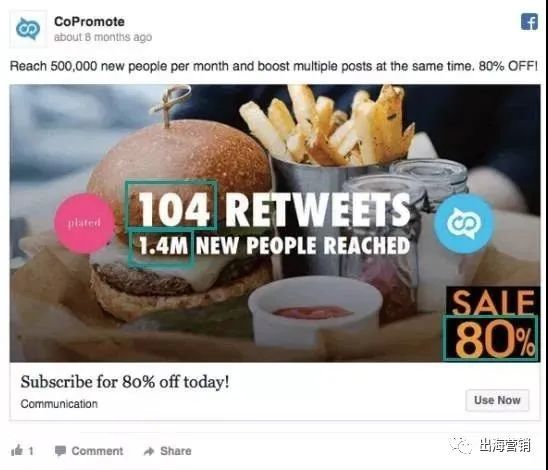Open the CoPromote page name link

coord(89,22)
